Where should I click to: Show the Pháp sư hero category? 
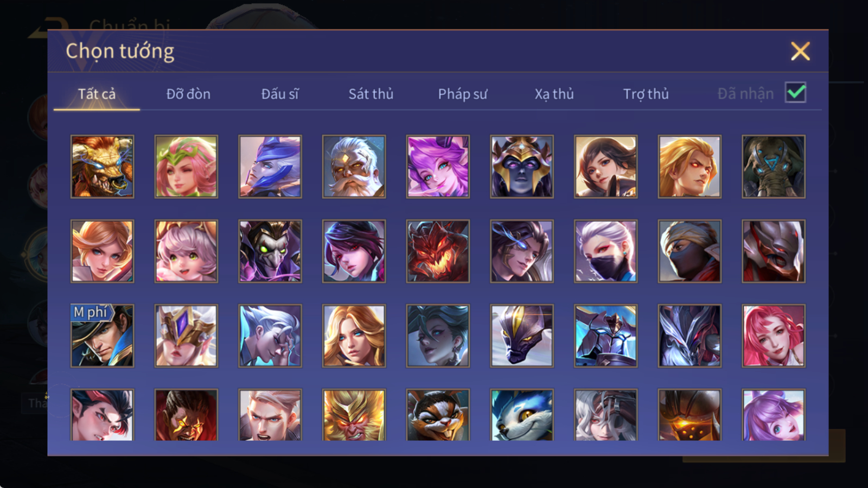(x=463, y=94)
